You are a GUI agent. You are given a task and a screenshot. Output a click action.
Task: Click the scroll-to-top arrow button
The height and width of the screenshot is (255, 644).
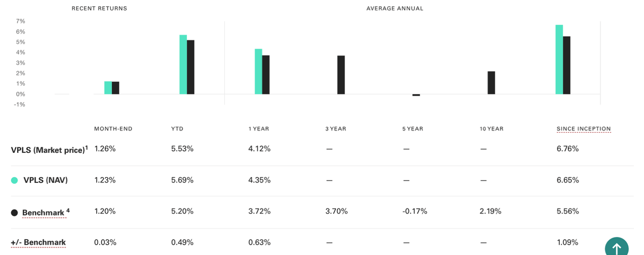(x=616, y=247)
